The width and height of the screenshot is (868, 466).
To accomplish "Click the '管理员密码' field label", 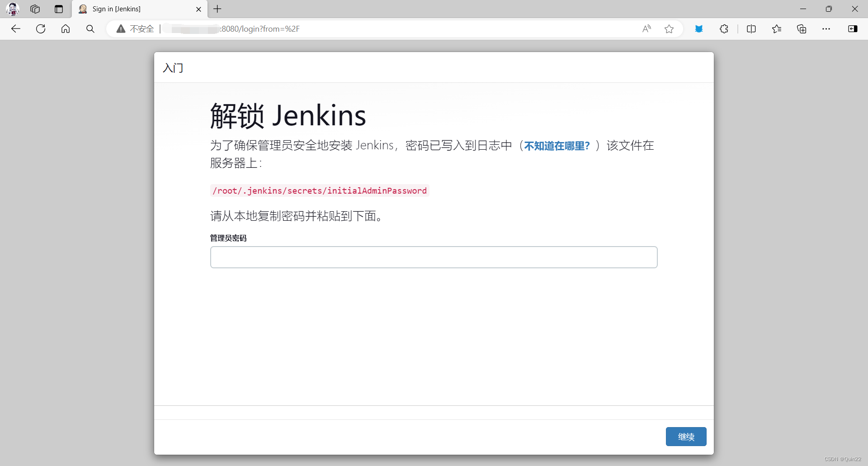I will pos(228,238).
